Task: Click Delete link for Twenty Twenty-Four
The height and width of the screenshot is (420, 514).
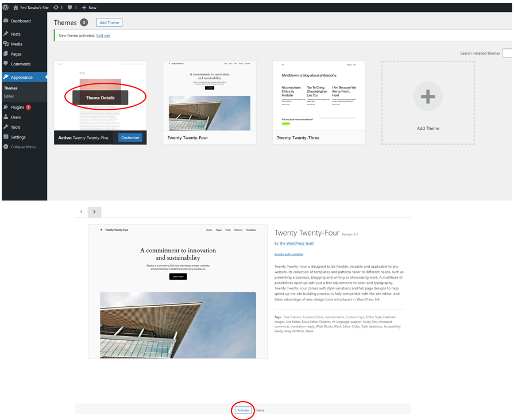Action: pos(260,410)
